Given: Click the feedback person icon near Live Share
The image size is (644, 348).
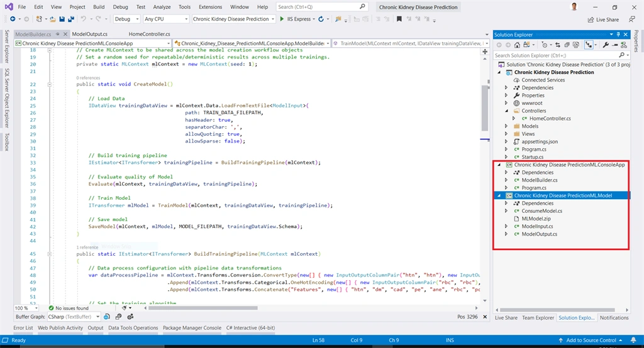Looking at the screenshot, I should pos(631,19).
